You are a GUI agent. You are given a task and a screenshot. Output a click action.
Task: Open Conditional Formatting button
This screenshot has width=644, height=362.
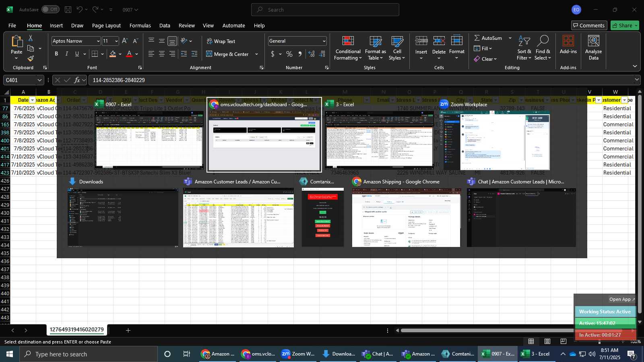(348, 48)
